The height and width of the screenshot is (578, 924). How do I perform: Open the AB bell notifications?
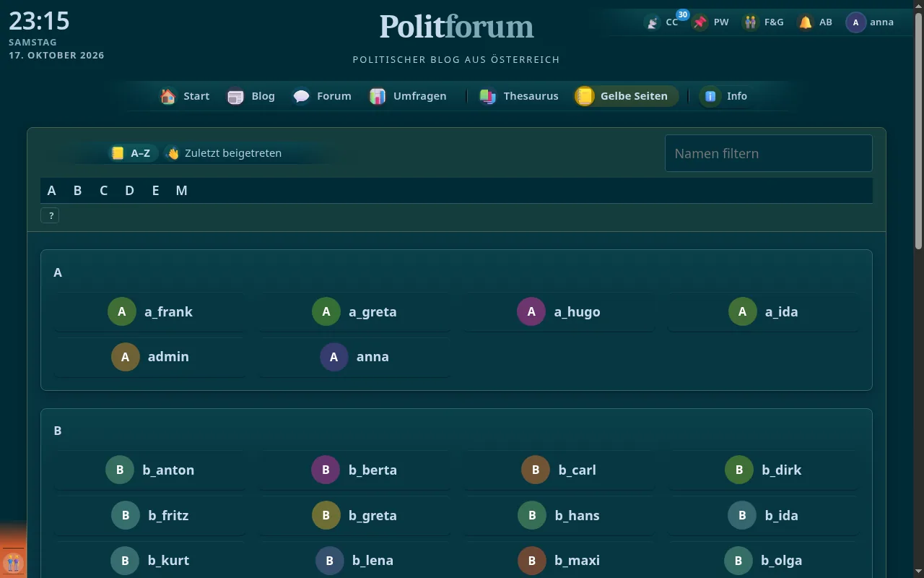(806, 22)
